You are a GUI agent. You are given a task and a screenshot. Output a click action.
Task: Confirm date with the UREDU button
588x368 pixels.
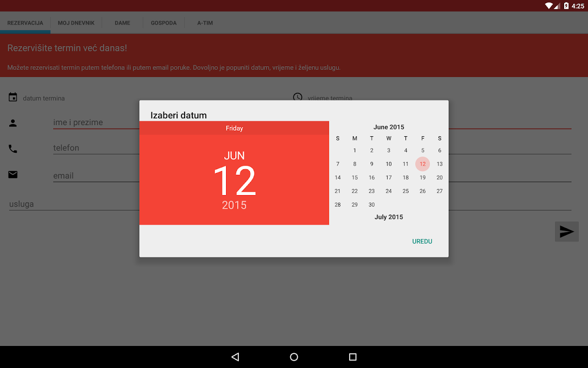click(x=422, y=241)
